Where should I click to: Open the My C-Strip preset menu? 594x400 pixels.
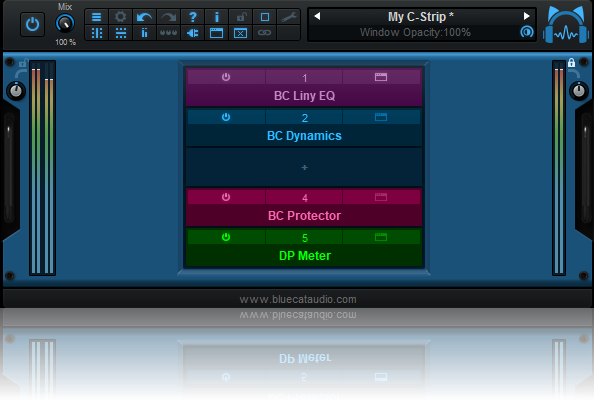coord(420,17)
